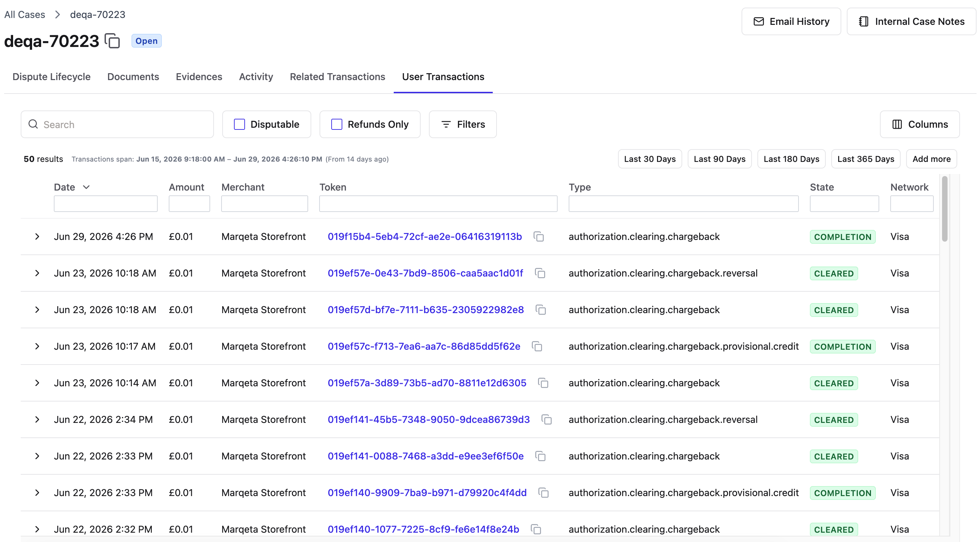Click COMPLETION state on Jun 29 row
Screen dimensions: 980x542
pos(842,237)
